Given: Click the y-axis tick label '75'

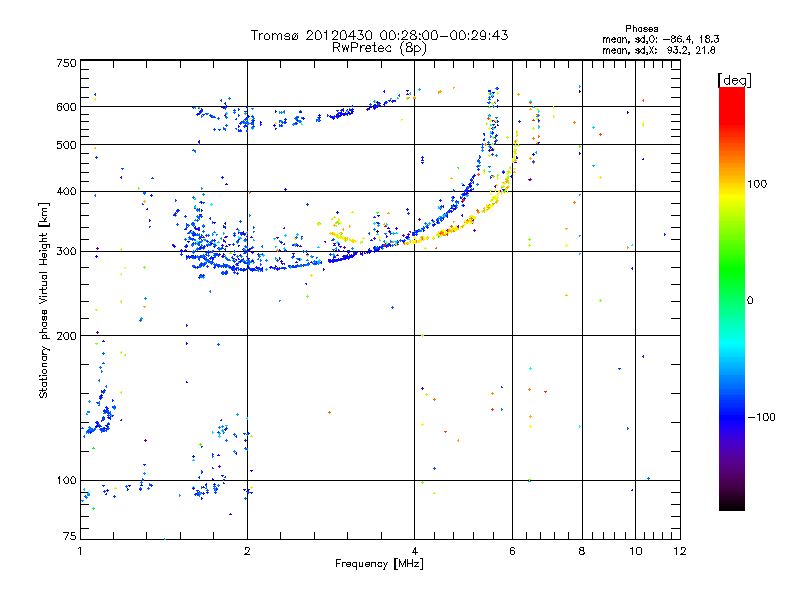Looking at the screenshot, I should click(x=70, y=536).
